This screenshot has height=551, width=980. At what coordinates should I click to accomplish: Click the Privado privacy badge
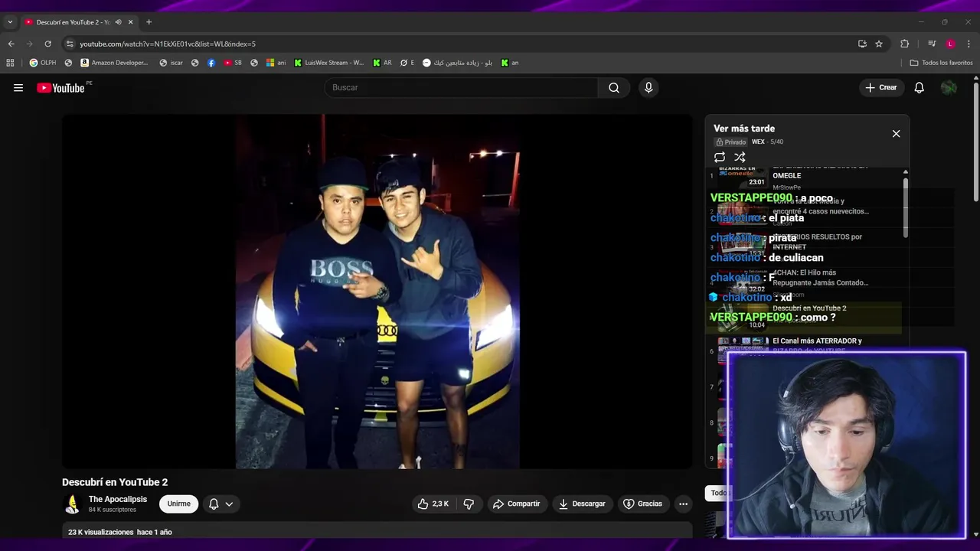point(731,142)
